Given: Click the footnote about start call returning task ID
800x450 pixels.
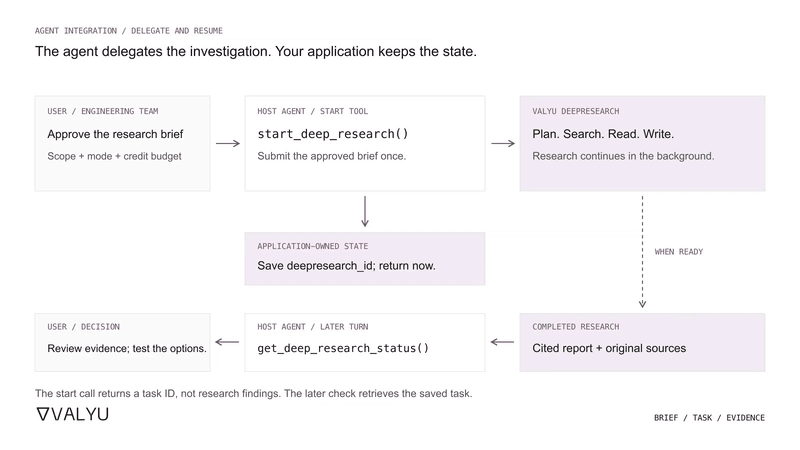Looking at the screenshot, I should coord(254,393).
